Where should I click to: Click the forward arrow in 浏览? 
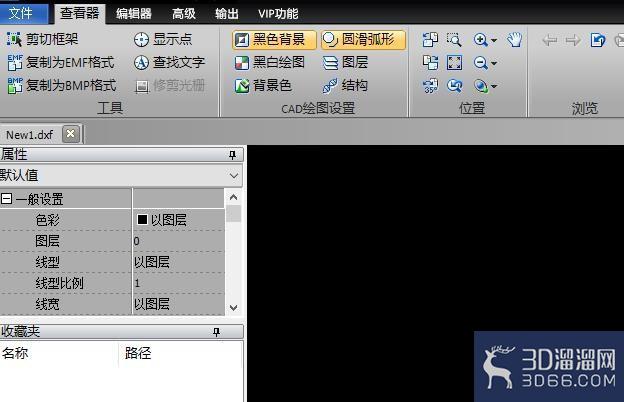click(x=573, y=40)
